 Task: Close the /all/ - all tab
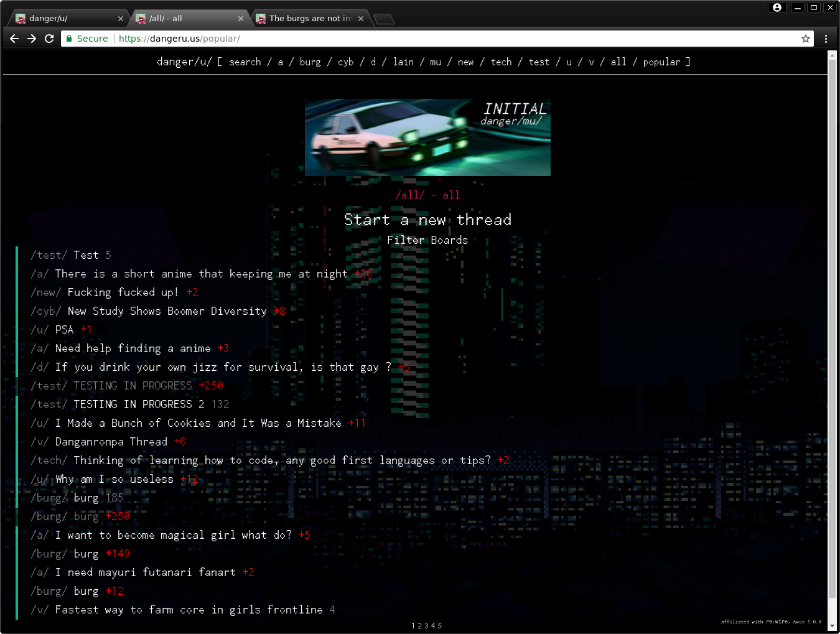[241, 19]
